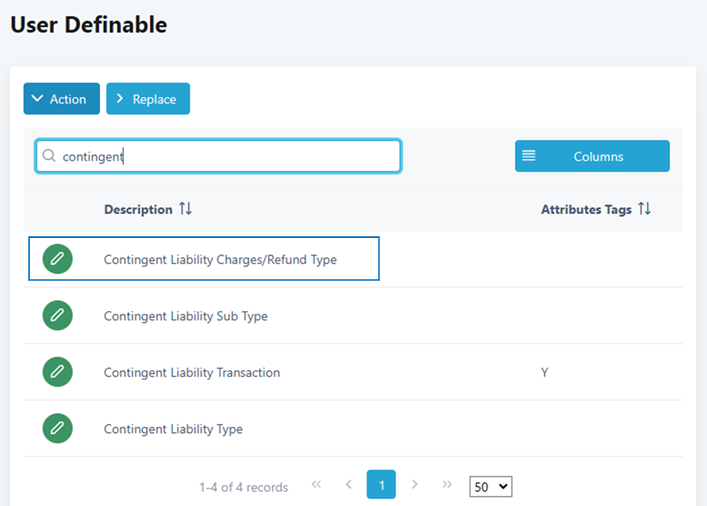Click the Columns button
Viewport: 707px width, 506px height.
pos(592,156)
